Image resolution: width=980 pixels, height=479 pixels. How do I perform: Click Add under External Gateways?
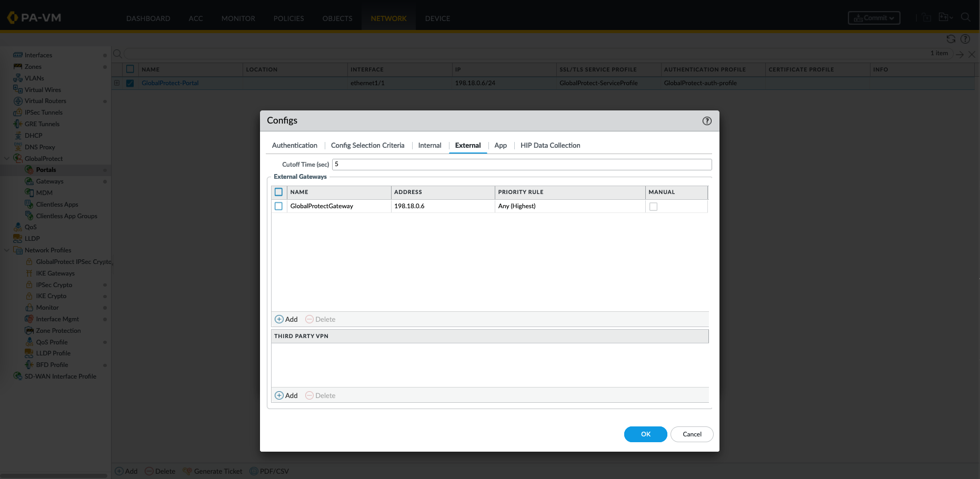[286, 319]
